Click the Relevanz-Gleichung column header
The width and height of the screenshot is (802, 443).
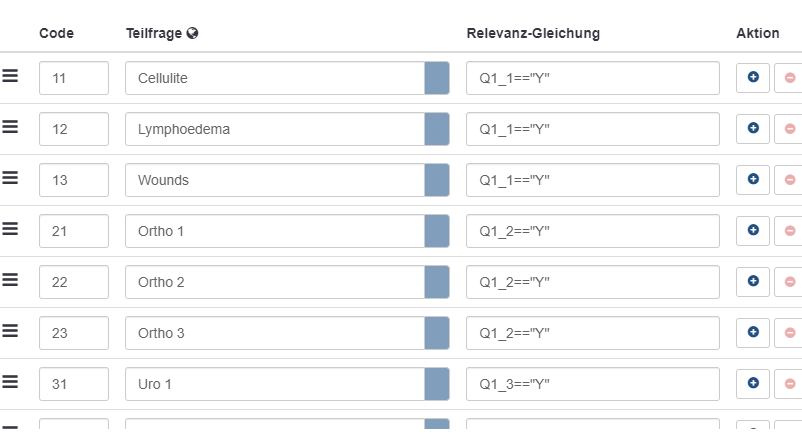click(x=533, y=33)
